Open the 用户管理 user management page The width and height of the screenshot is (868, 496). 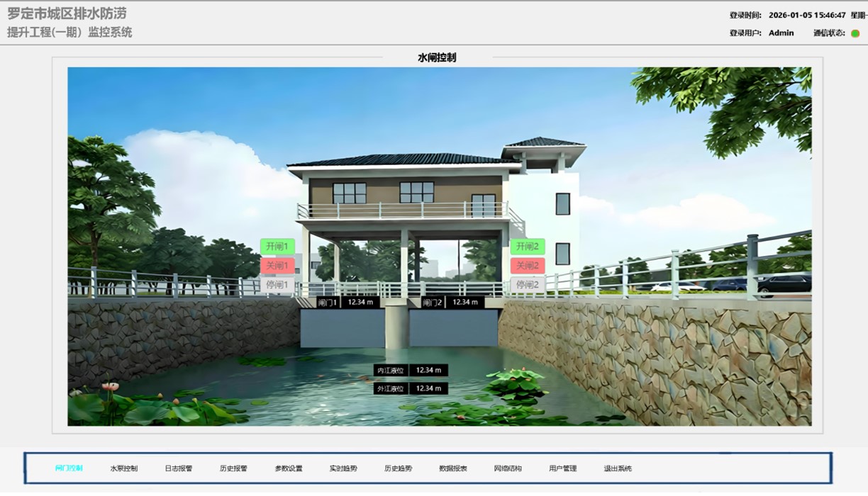point(563,468)
